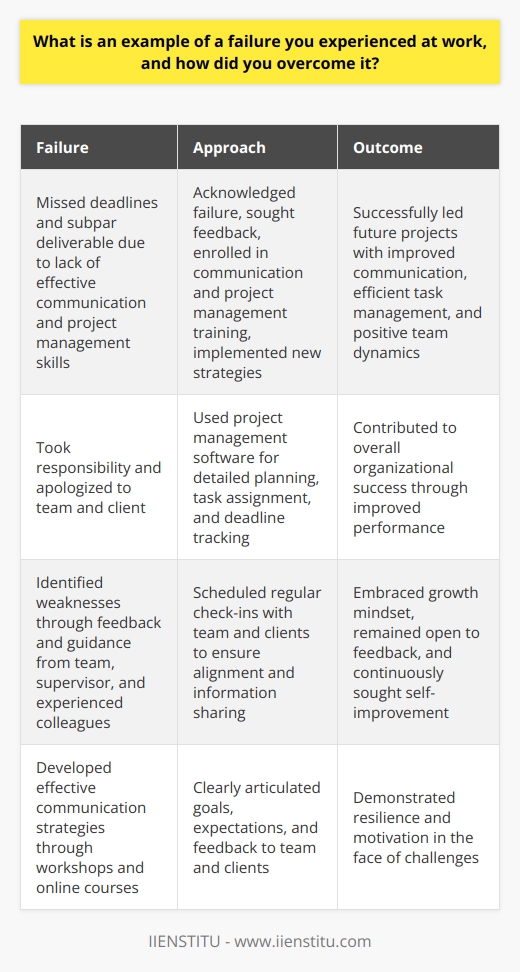Click the yellow question title banner
This screenshot has width=520, height=972.
pos(260,49)
